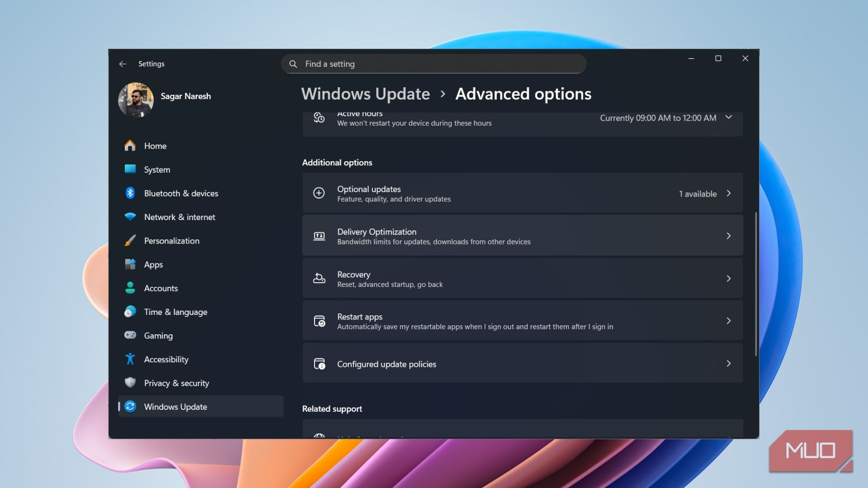Open Accounts settings page
868x488 pixels.
(x=201, y=288)
